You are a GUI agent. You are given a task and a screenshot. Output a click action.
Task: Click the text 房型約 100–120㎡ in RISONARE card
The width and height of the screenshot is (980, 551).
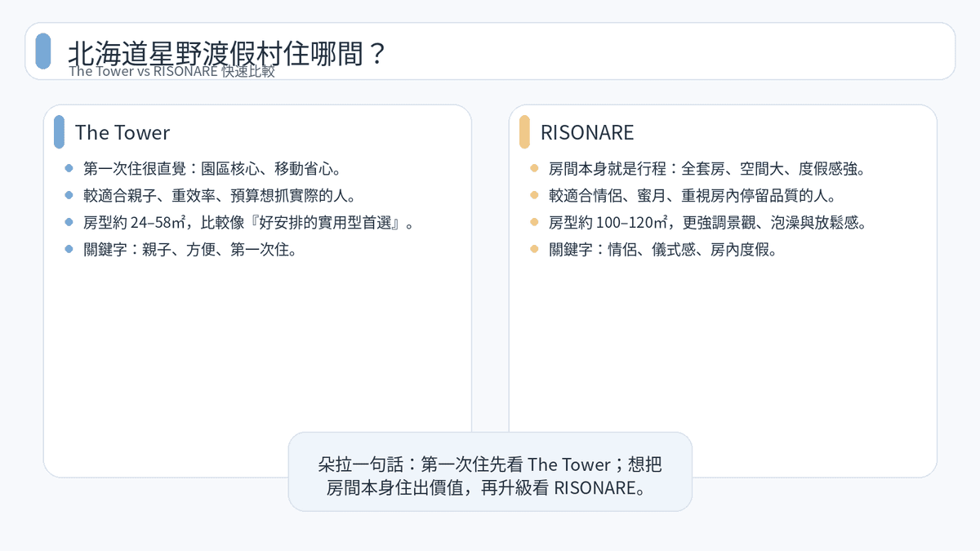(609, 222)
